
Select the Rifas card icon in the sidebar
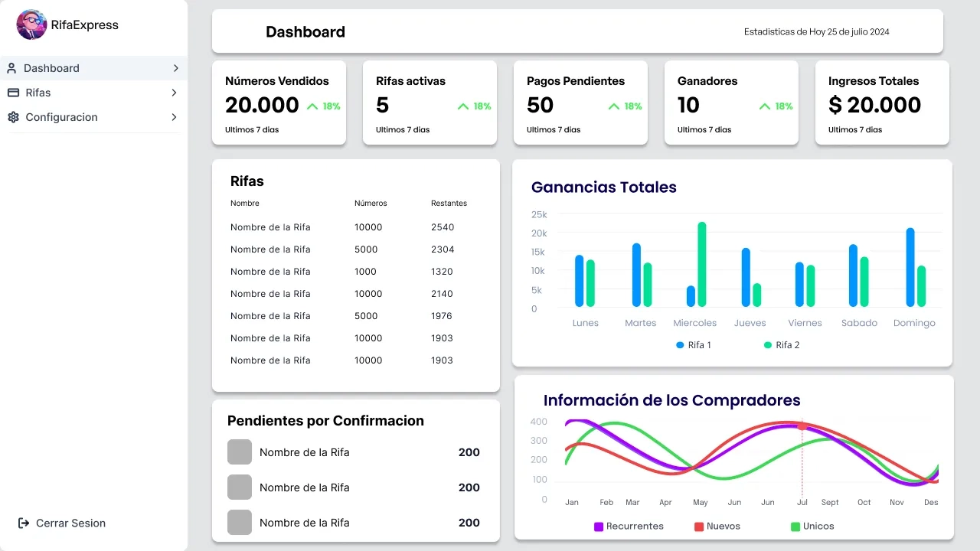click(x=11, y=93)
